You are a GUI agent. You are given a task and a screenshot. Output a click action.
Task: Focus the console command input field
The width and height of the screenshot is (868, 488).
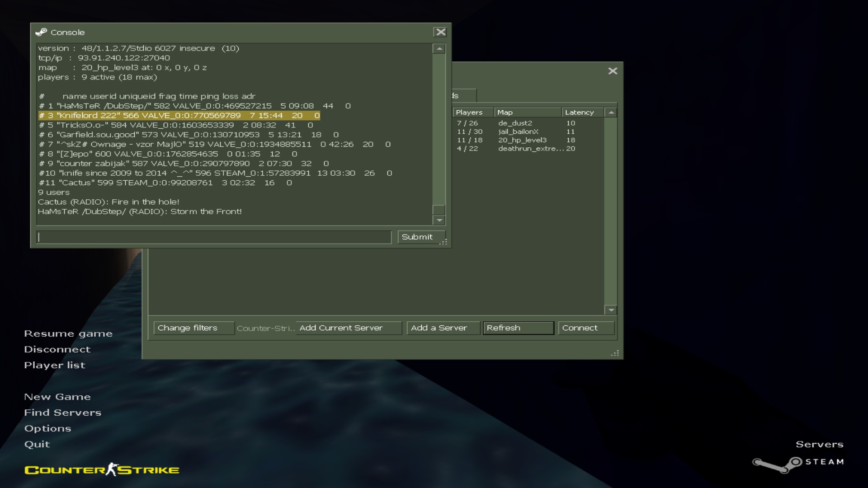pyautogui.click(x=214, y=237)
